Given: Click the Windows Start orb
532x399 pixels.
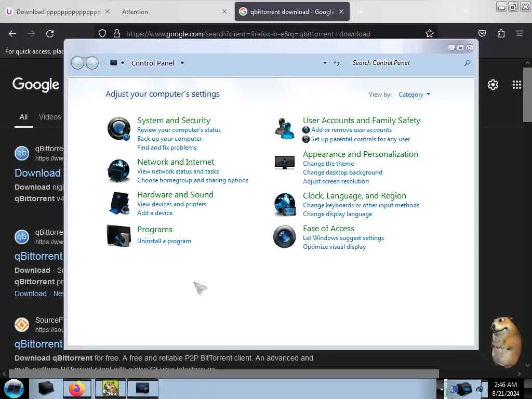Looking at the screenshot, I should 14,389.
